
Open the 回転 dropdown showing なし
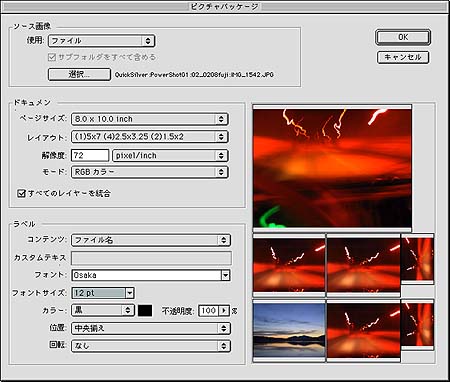151,346
